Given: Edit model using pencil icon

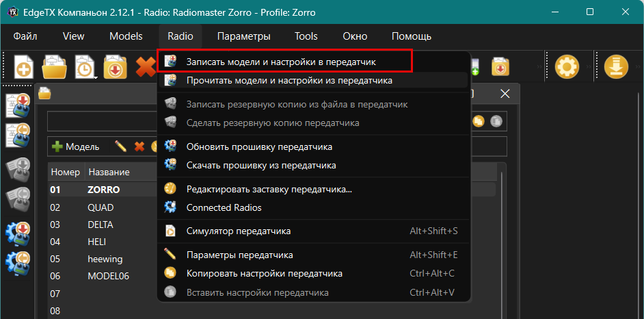Looking at the screenshot, I should 120,146.
